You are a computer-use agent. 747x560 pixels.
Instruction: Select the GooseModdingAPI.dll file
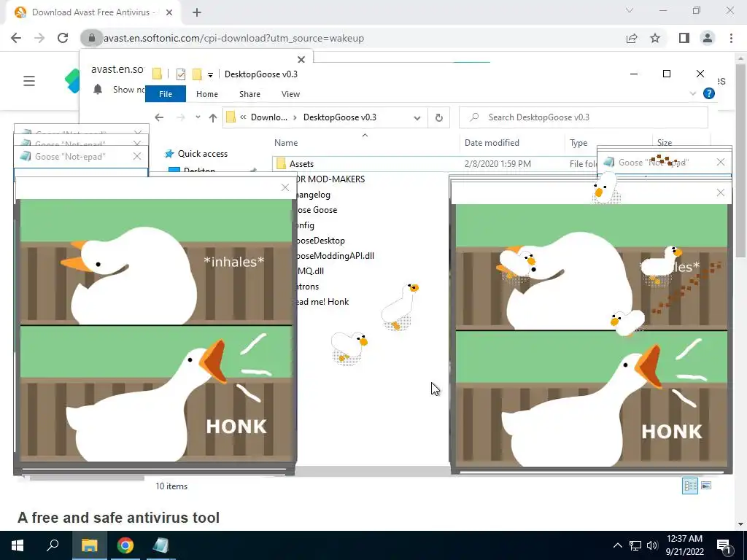[334, 256]
